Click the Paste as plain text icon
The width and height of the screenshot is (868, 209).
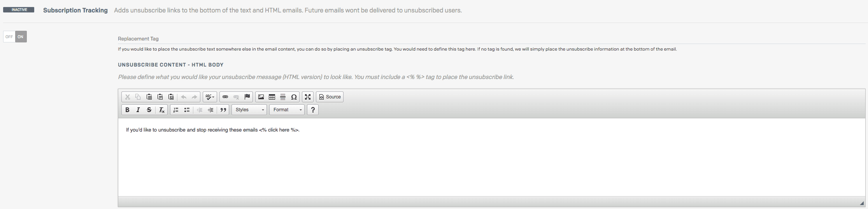[x=160, y=97]
